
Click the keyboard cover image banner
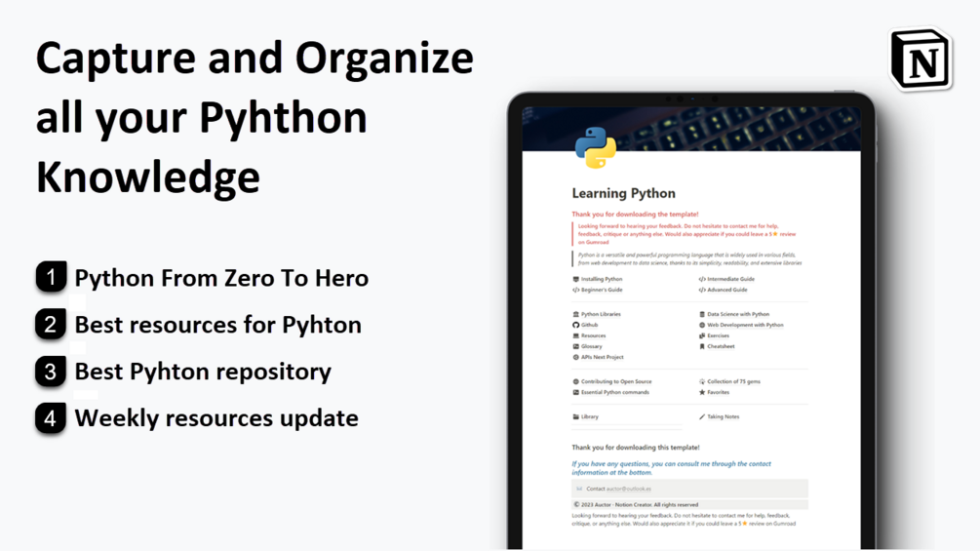pos(691,129)
